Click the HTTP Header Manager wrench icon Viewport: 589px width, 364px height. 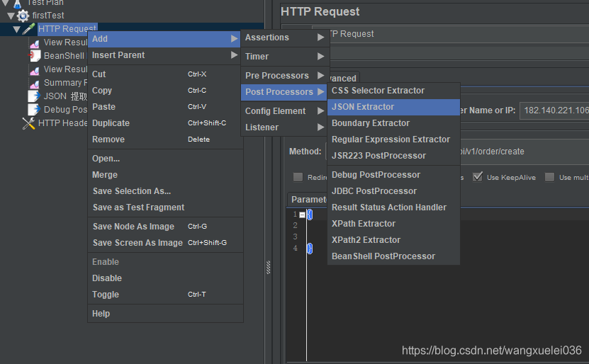pos(28,123)
